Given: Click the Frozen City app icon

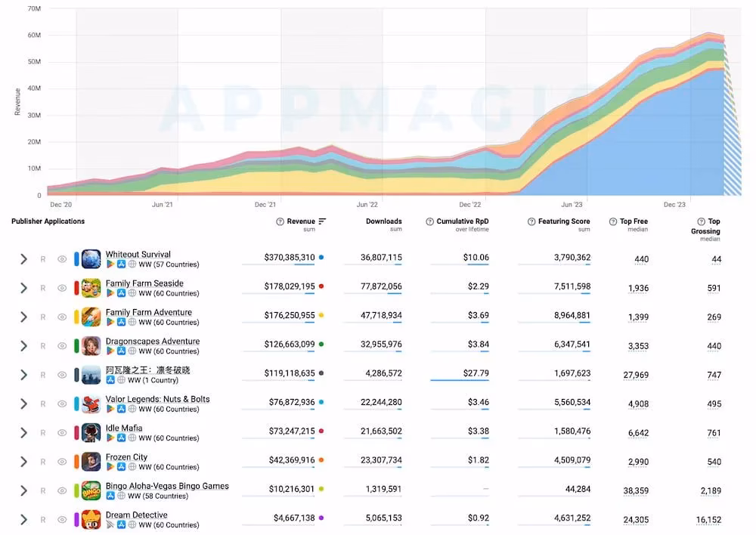Looking at the screenshot, I should [91, 462].
